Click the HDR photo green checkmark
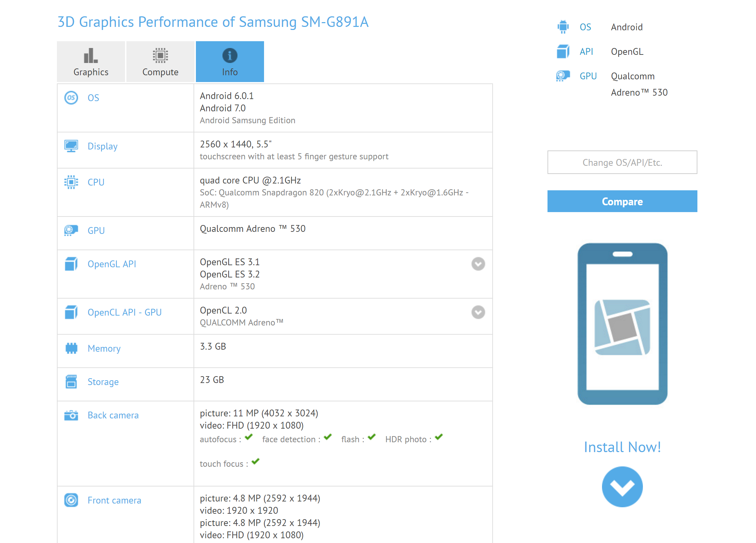This screenshot has height=543, width=756. tap(439, 437)
